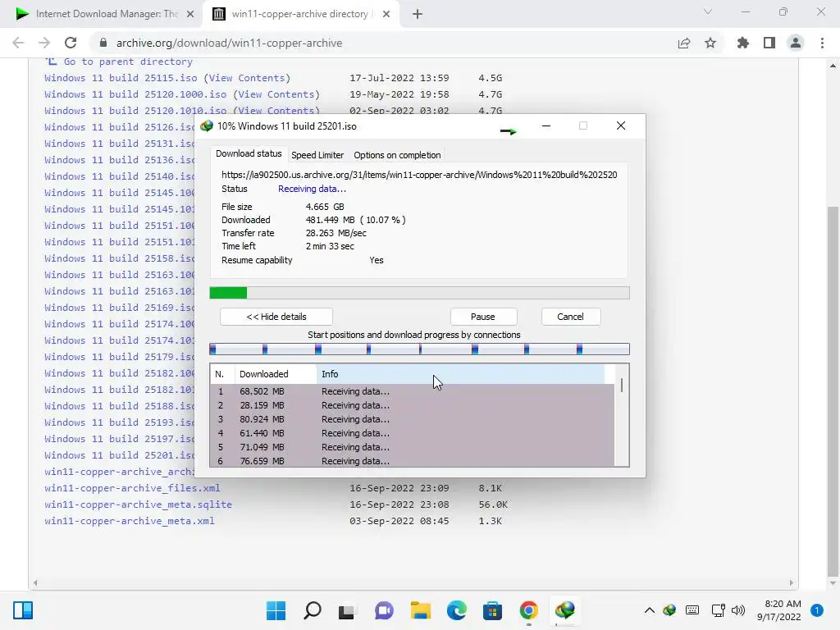Select connection row 2 with 28.159 MB
This screenshot has width=840, height=630.
(x=412, y=405)
